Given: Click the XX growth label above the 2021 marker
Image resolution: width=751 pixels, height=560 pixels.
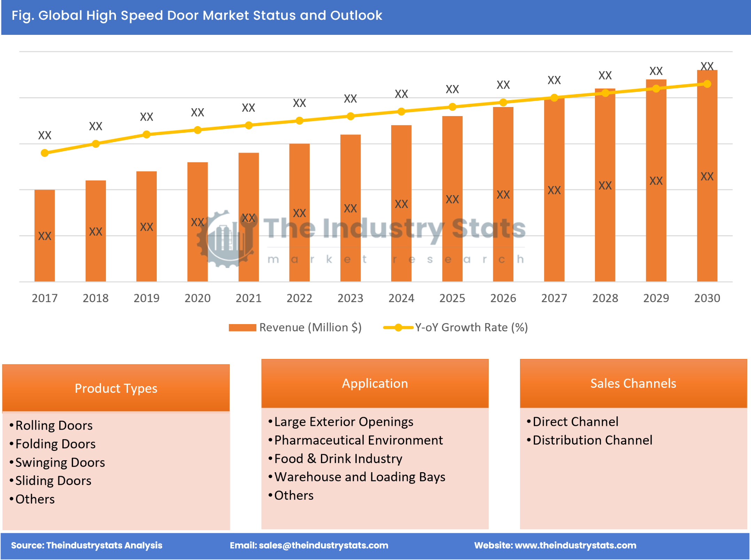Looking at the screenshot, I should click(248, 108).
